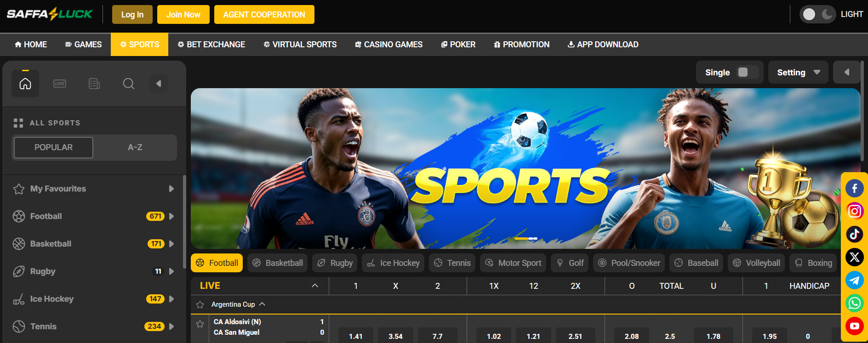
Task: Collapse the right bet slip panel arrow
Action: (847, 72)
